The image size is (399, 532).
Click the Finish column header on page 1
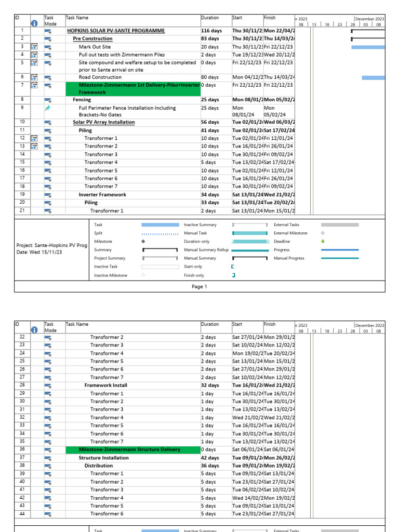(270, 18)
